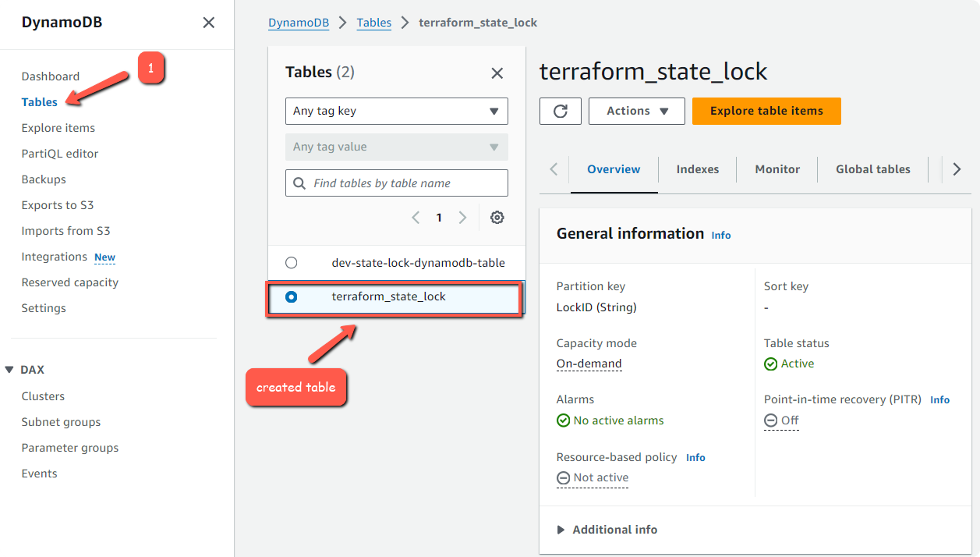Image resolution: width=980 pixels, height=557 pixels.
Task: Navigate to Tables via the breadcrumb
Action: (373, 23)
